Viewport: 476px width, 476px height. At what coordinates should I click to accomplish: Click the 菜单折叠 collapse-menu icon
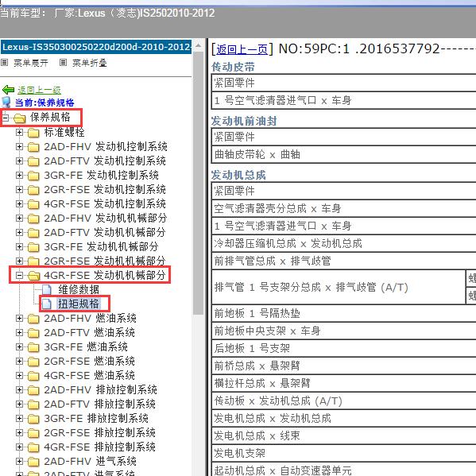63,63
